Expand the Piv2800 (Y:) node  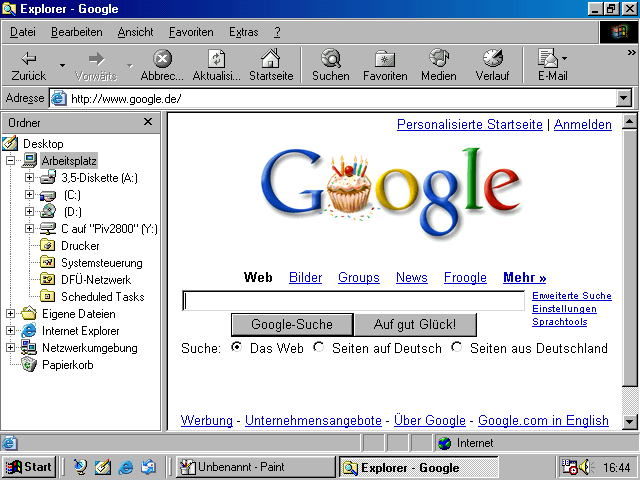coord(29,229)
